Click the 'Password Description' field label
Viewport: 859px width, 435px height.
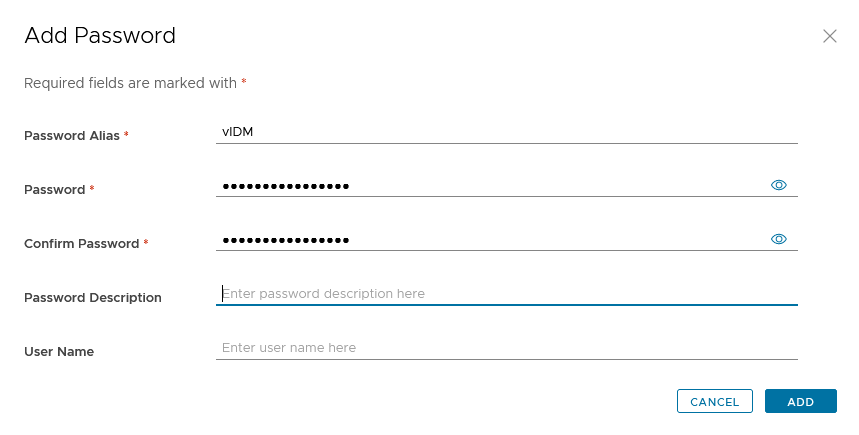click(x=92, y=298)
